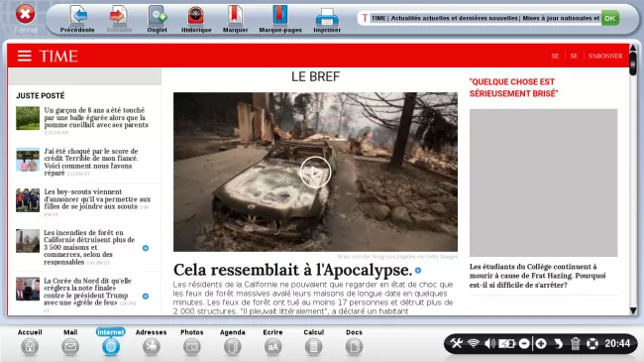Viewport: 644px width, 362px height.
Task: Click the green OK button in the address bar
Action: [610, 18]
